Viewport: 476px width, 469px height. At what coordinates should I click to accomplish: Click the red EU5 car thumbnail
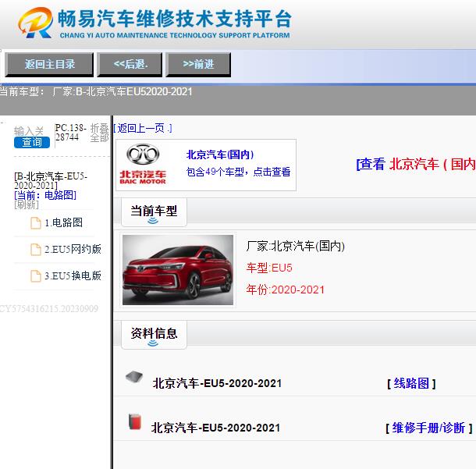pyautogui.click(x=178, y=269)
